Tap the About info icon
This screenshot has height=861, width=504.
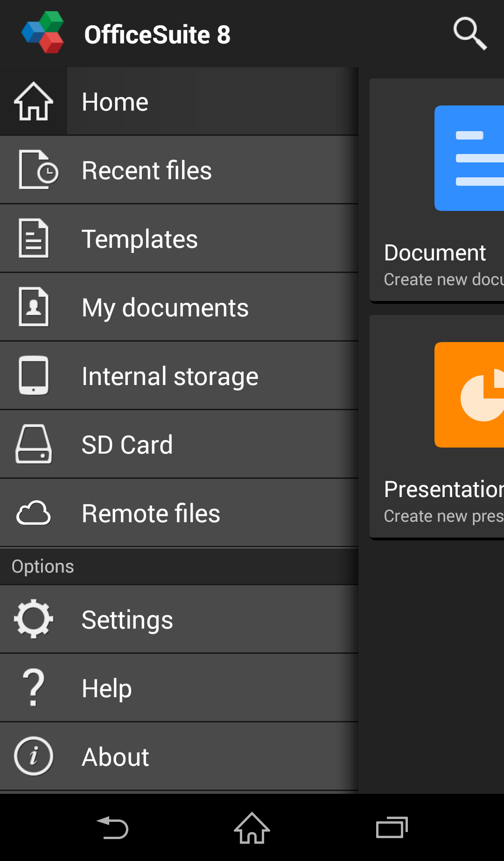coord(34,756)
